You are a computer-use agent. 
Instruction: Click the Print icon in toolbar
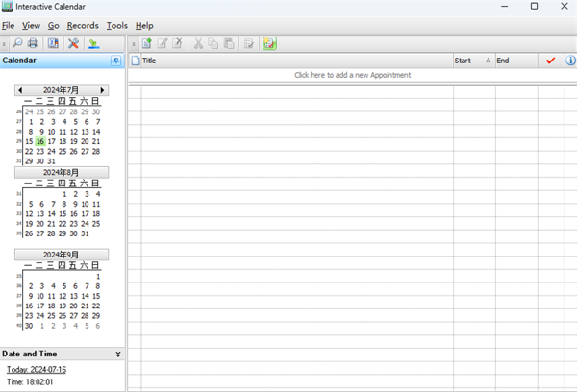34,43
